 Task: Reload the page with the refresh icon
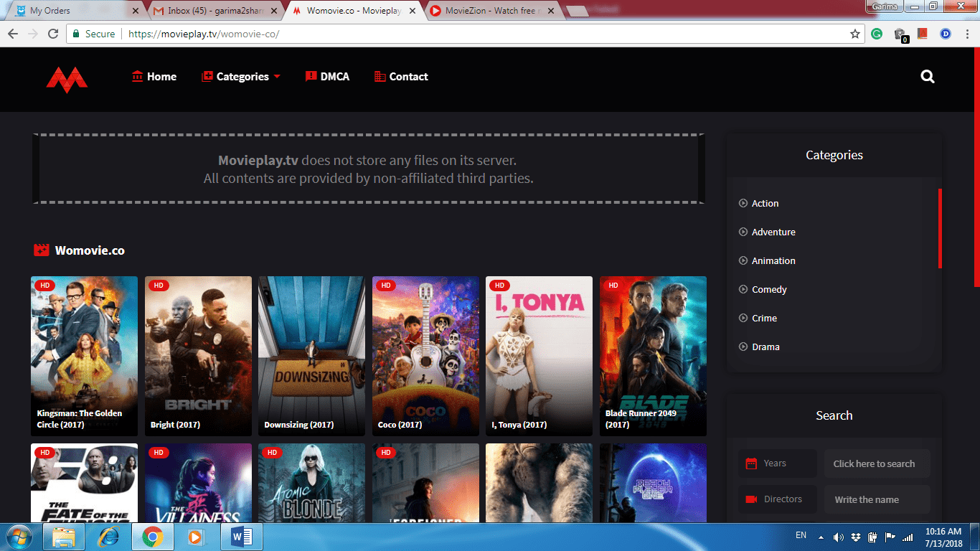pos(53,34)
